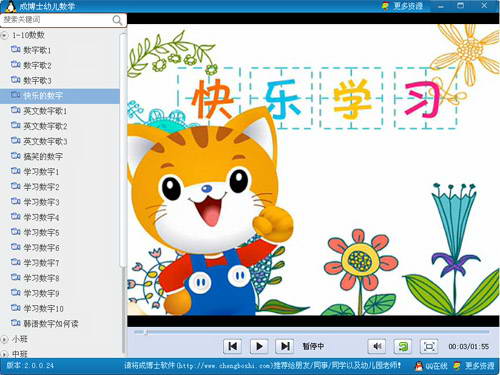Select 学习数字10 lesson
The height and width of the screenshot is (375, 500).
click(x=43, y=309)
